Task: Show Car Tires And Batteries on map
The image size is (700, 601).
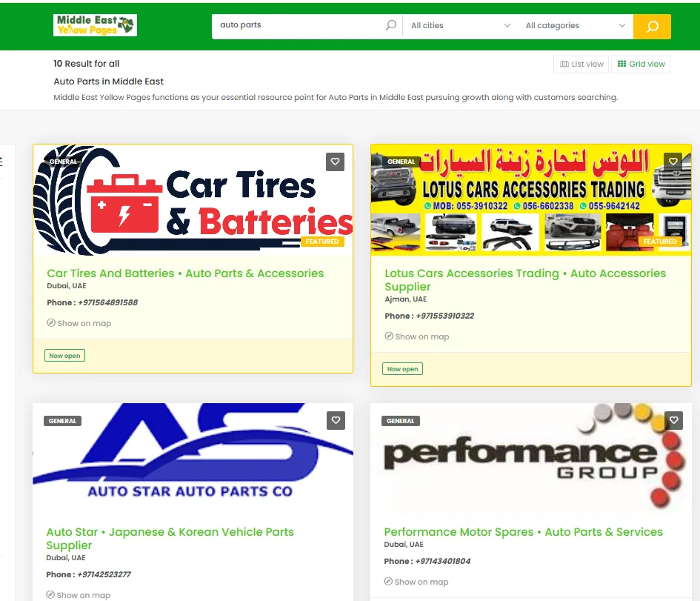Action: pos(79,323)
